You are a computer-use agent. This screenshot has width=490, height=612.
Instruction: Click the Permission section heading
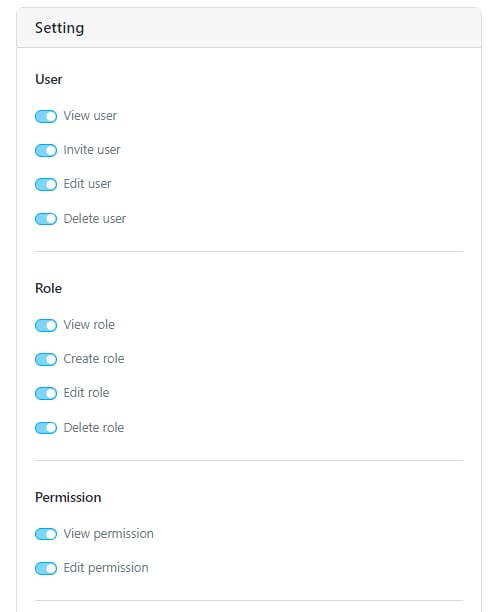click(x=68, y=497)
